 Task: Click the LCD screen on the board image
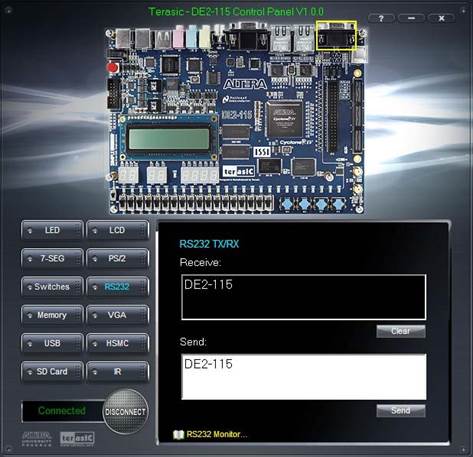point(169,139)
